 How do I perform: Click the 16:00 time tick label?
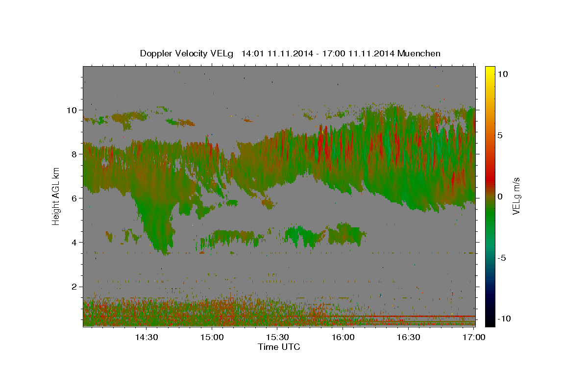tap(343, 338)
